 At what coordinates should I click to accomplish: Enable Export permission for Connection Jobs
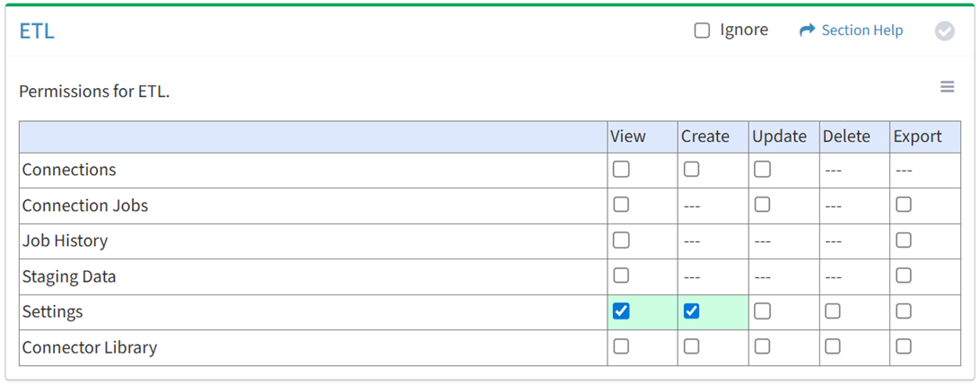tap(904, 205)
